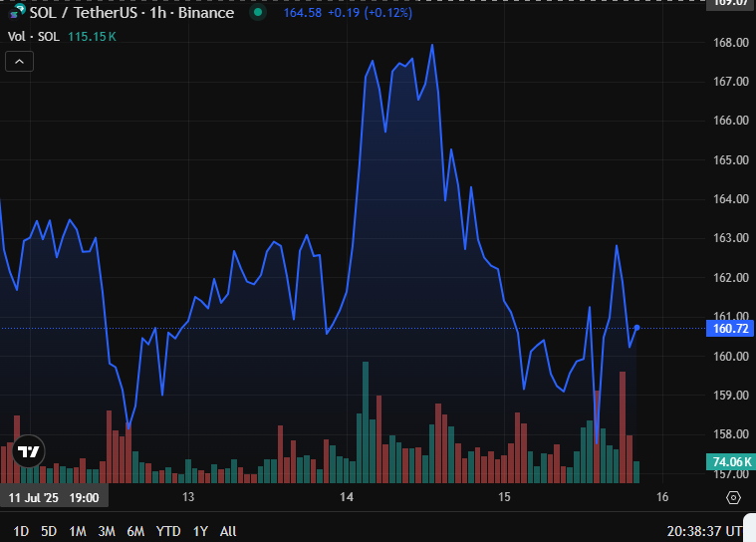
Task: Click the 11 Jul '25 19:00 date label
Action: 54,497
